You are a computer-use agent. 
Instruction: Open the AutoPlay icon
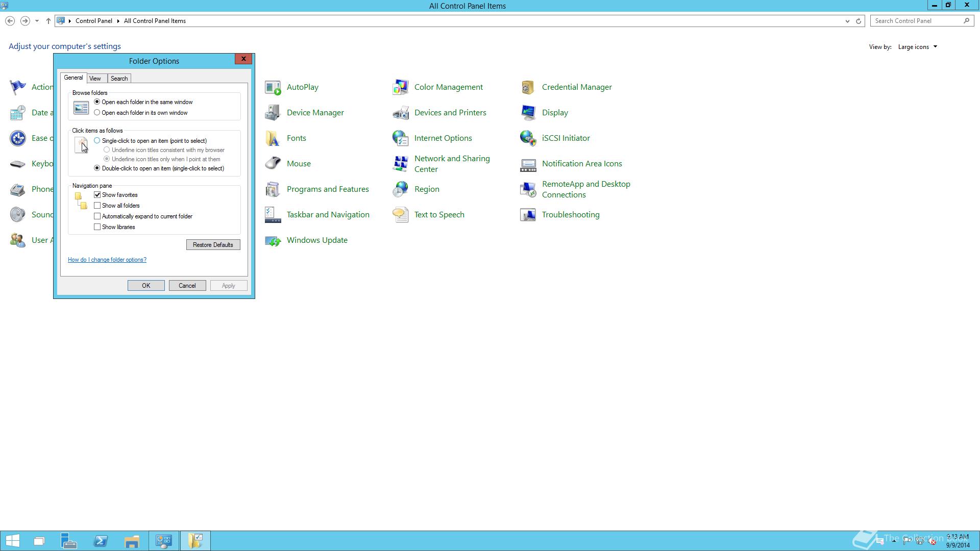273,87
